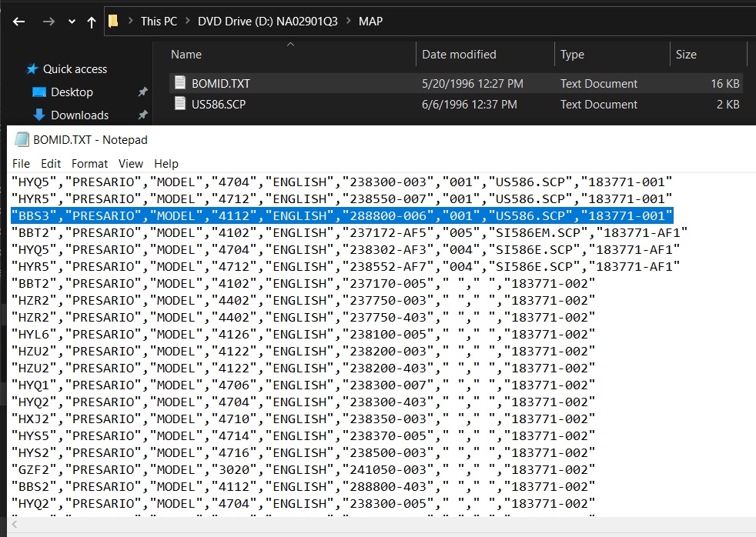Screen dimensions: 756x537
Task: Click the HZR2 237750-003 line
Action: (303, 301)
